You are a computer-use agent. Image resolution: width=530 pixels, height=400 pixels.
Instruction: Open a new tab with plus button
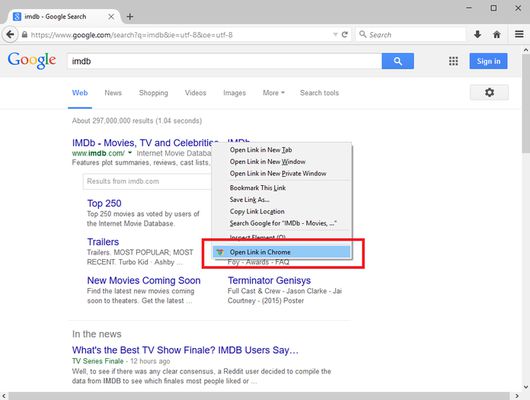(x=130, y=17)
